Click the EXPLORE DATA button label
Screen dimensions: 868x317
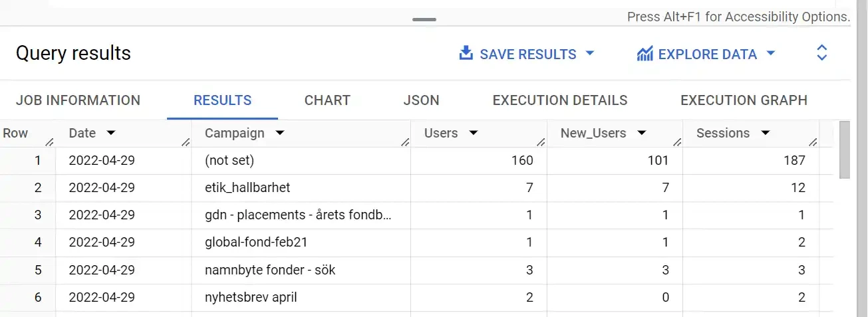708,54
